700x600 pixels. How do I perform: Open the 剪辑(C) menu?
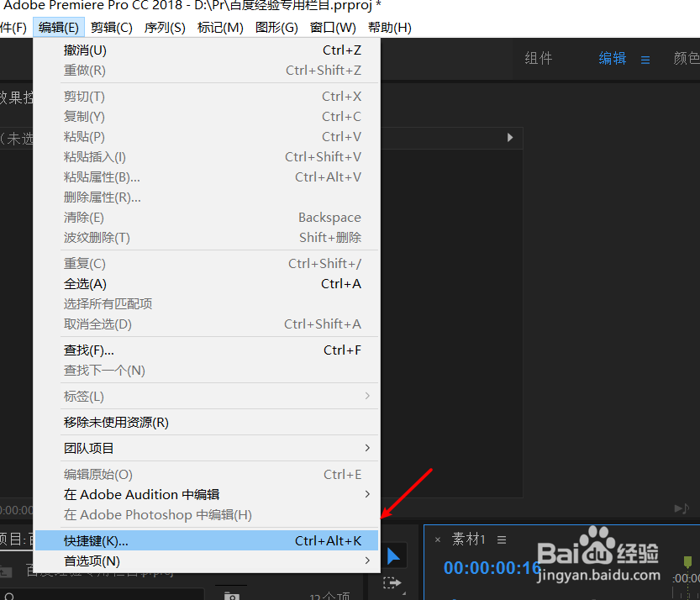point(111,28)
